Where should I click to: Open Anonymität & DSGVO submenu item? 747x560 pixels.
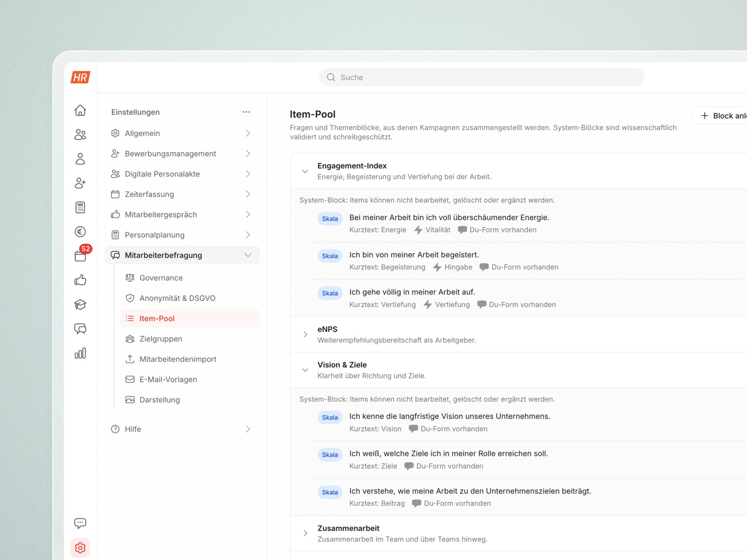click(x=189, y=298)
